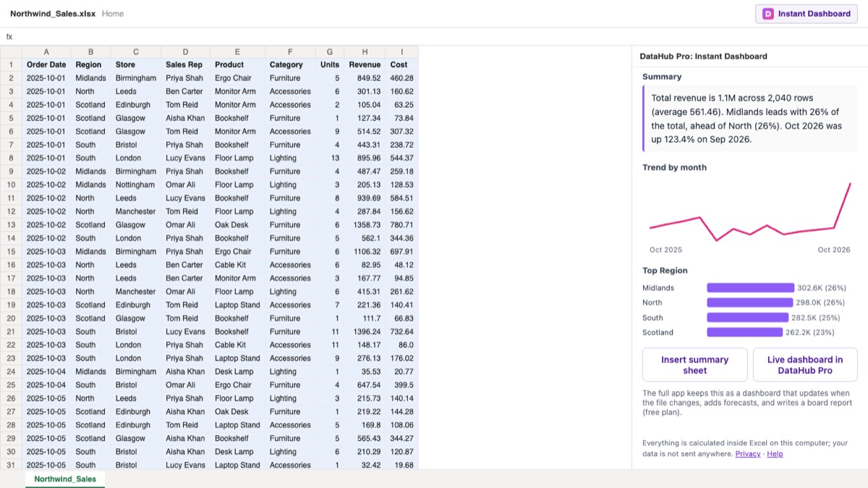The height and width of the screenshot is (488, 868).
Task: Select row 2 header
Action: pyautogui.click(x=11, y=77)
